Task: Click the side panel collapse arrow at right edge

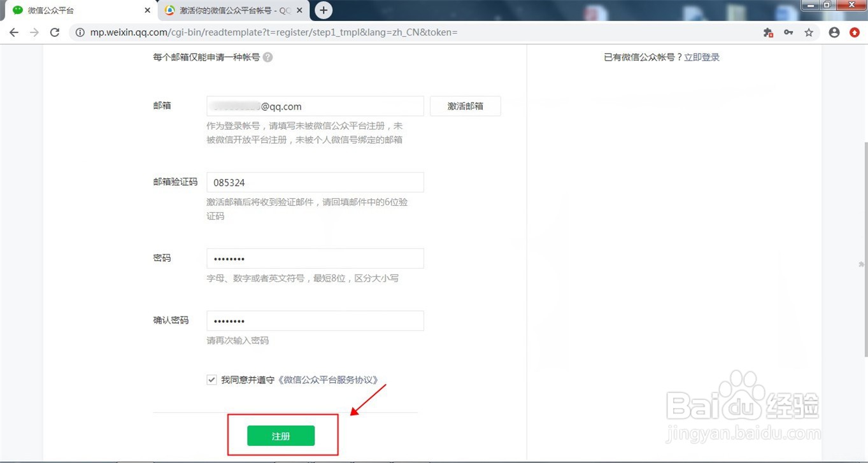Action: click(x=862, y=264)
